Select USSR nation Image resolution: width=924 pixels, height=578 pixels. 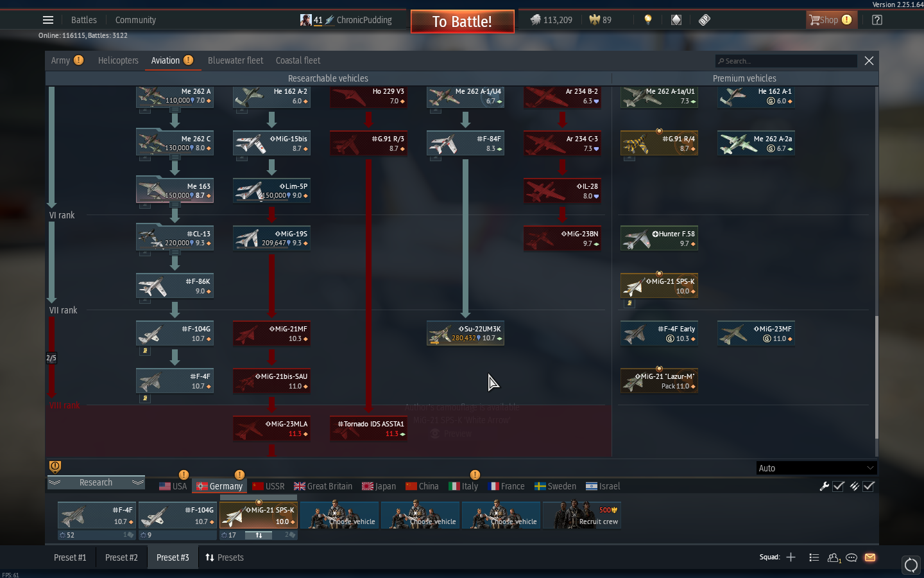268,486
